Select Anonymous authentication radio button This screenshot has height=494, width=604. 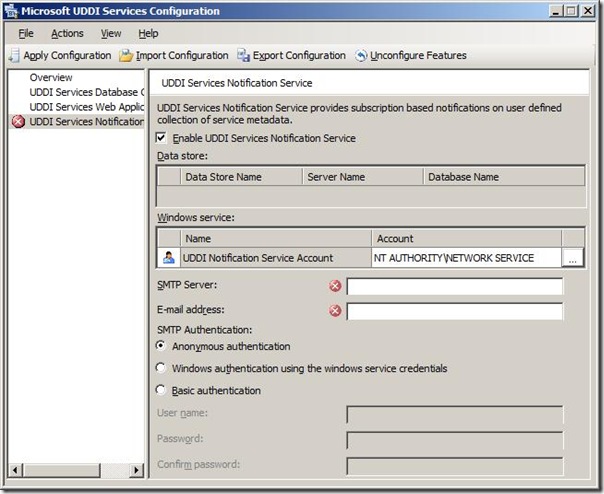161,346
